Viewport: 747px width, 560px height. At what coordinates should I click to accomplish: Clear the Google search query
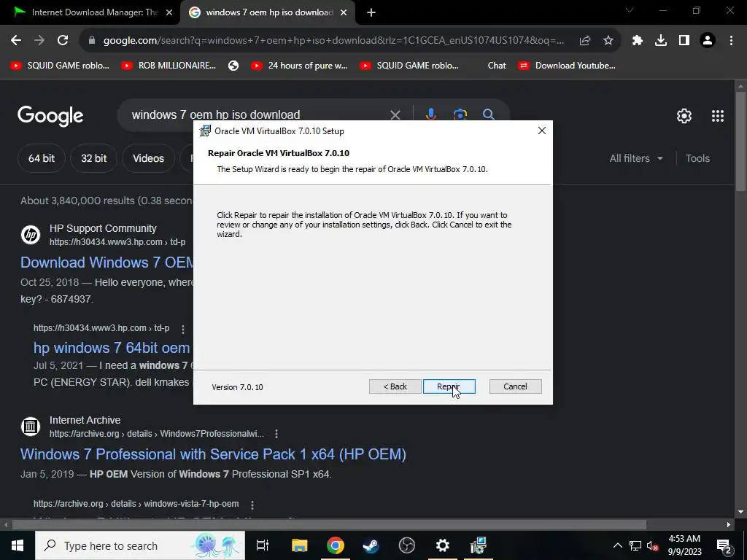395,114
